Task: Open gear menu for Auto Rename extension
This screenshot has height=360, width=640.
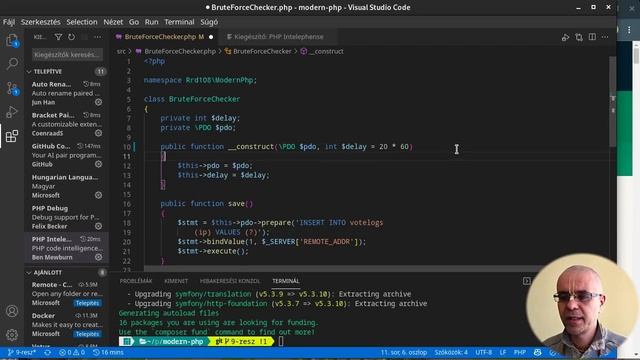Action: pos(98,102)
